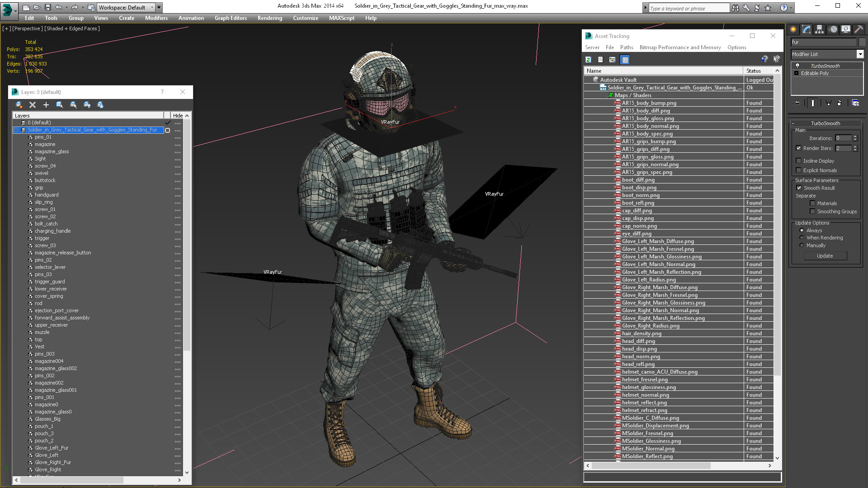Open the quick access toolbar customize arrow

tap(159, 8)
